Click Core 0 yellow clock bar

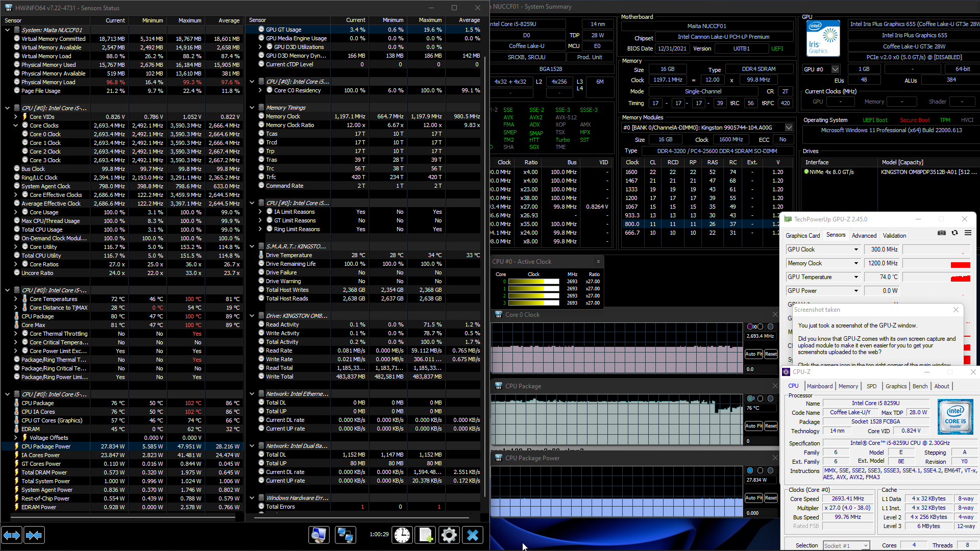pyautogui.click(x=534, y=282)
